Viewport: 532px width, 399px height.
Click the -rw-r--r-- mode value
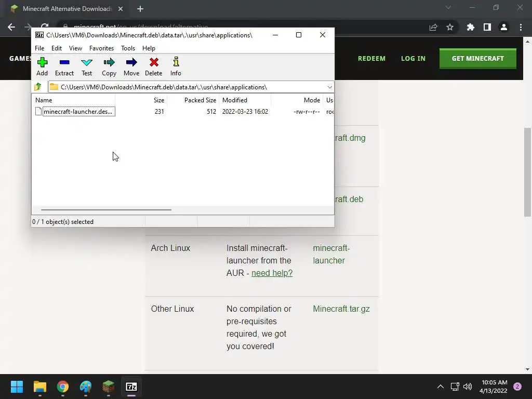pos(307,112)
